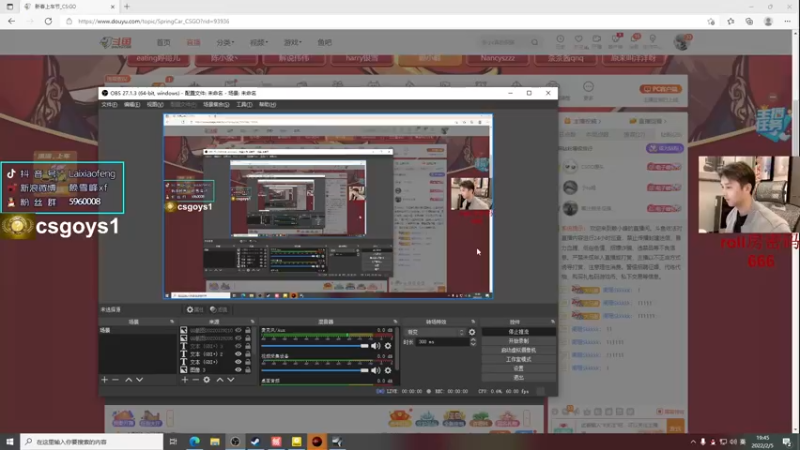Open the Douyu user avatar menu
This screenshot has width=800, height=450.
pyautogui.click(x=681, y=42)
